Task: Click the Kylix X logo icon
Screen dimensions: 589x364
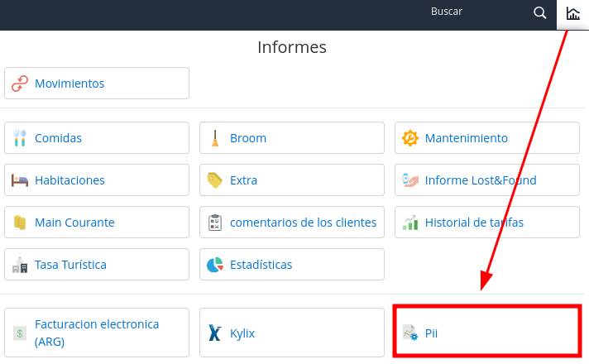Action: [x=215, y=333]
